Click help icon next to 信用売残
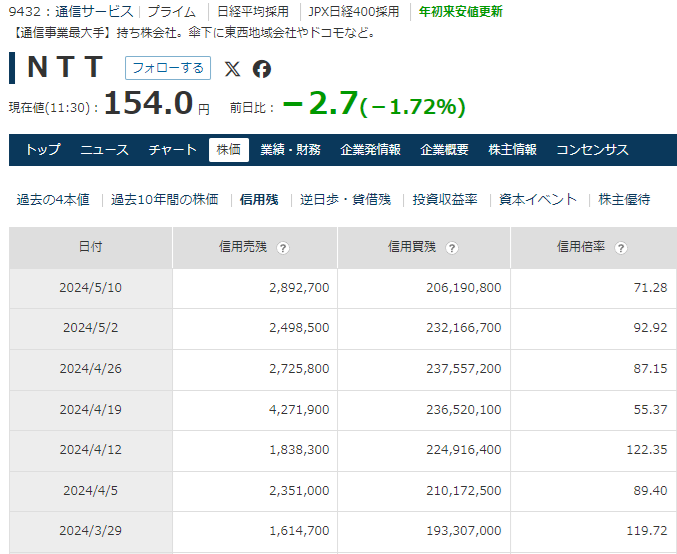 (x=284, y=248)
